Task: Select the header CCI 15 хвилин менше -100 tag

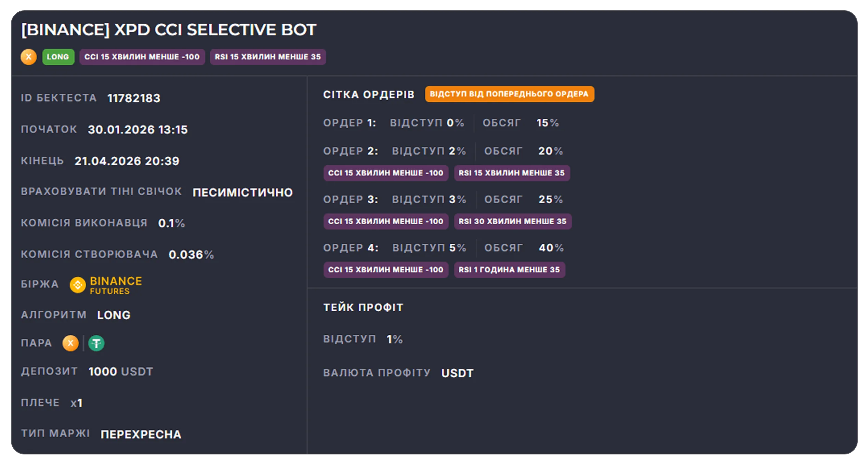Action: pos(142,57)
